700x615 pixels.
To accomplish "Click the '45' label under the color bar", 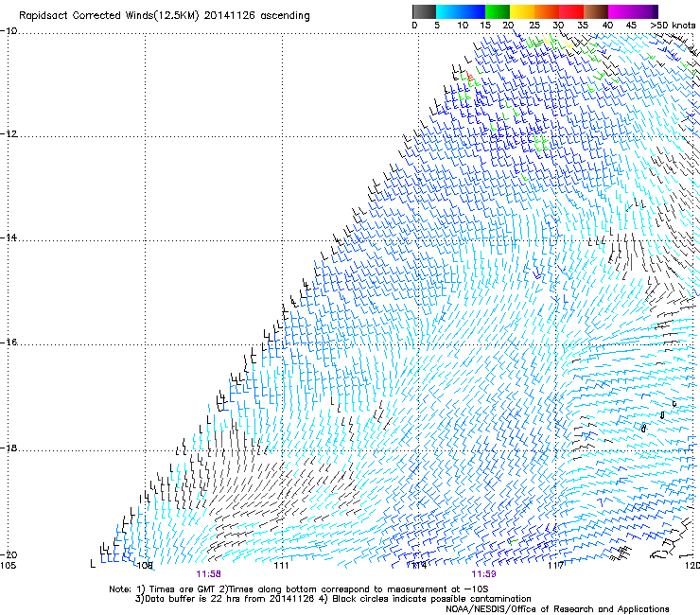I will (x=631, y=26).
